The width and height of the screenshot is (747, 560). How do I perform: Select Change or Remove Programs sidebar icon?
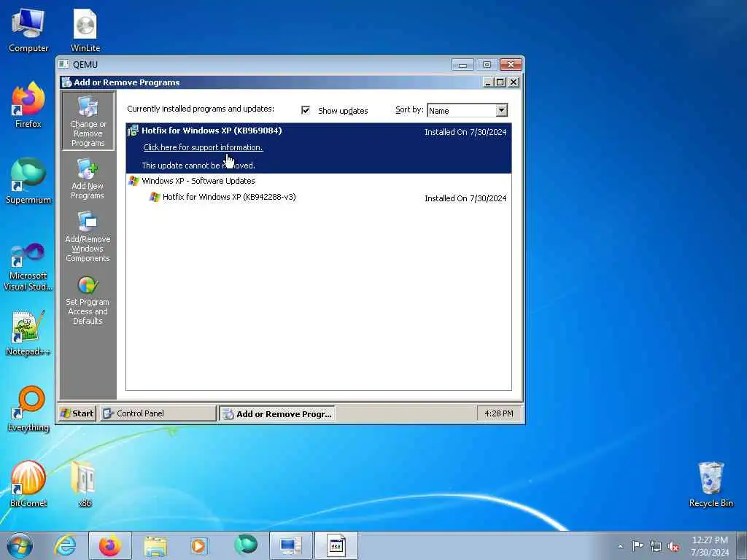tap(88, 122)
